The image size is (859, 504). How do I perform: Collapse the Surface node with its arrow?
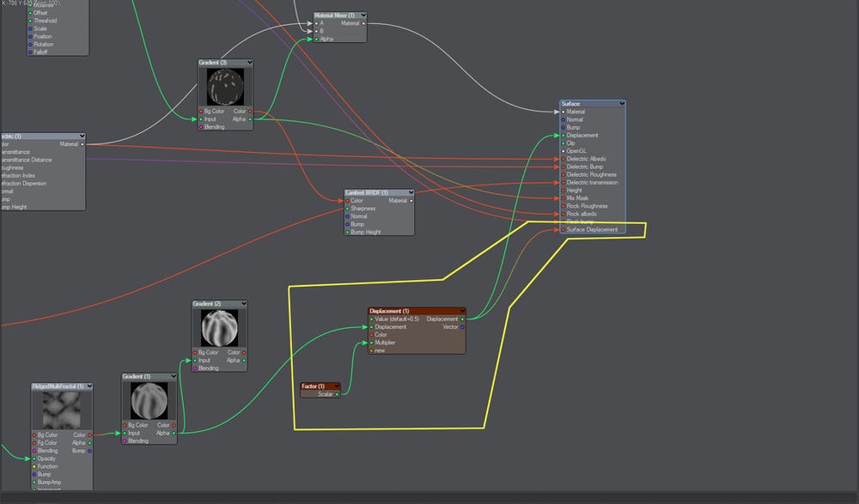coord(622,104)
